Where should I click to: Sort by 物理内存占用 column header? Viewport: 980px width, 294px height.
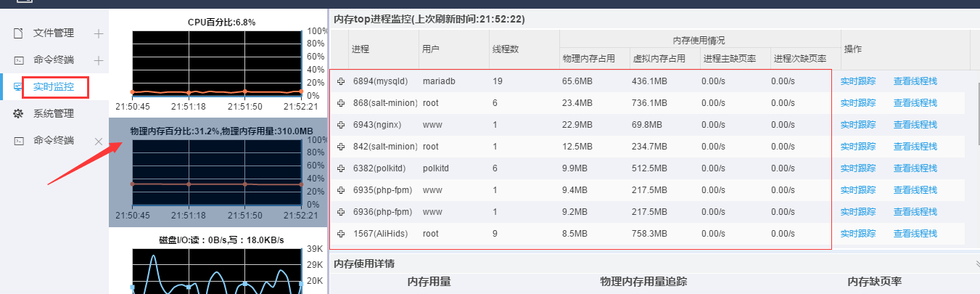pos(588,58)
